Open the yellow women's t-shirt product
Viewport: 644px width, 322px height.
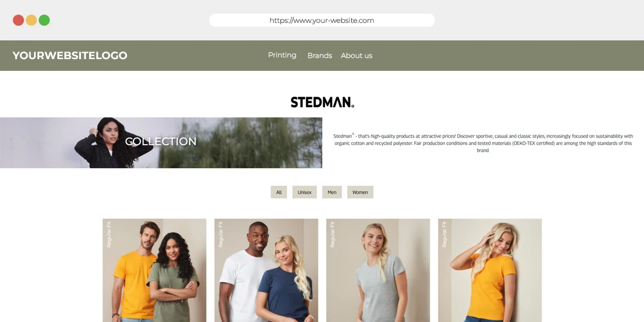[489, 270]
